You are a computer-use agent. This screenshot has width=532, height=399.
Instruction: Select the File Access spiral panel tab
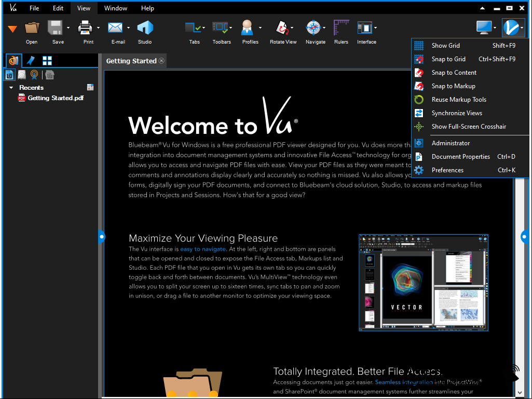14,61
